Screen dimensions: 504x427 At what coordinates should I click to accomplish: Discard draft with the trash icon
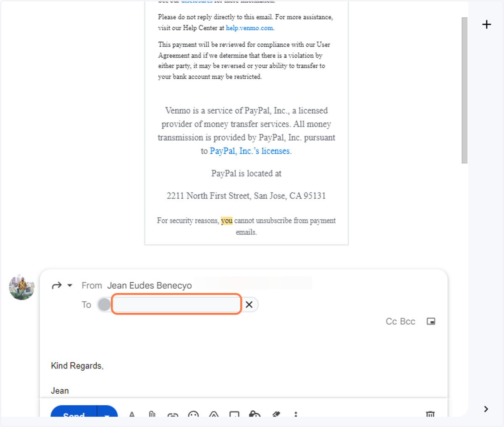(x=430, y=414)
